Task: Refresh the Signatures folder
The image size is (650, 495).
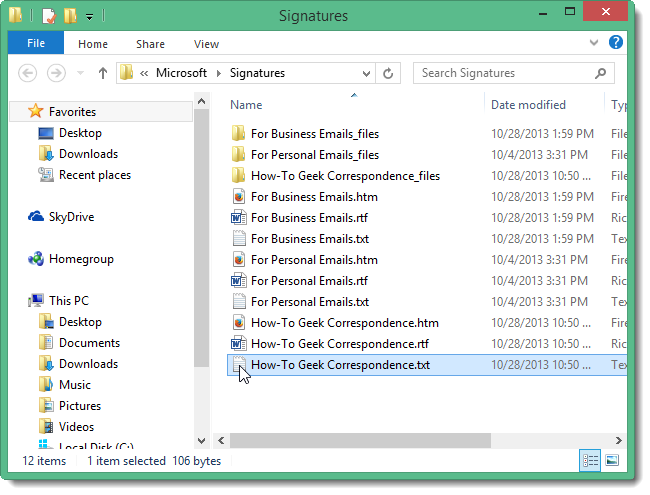Action: 388,74
